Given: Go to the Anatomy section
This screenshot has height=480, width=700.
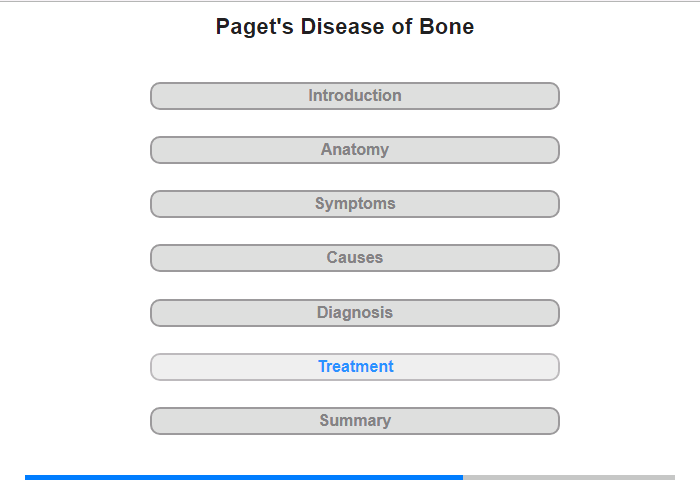Looking at the screenshot, I should coord(355,150).
